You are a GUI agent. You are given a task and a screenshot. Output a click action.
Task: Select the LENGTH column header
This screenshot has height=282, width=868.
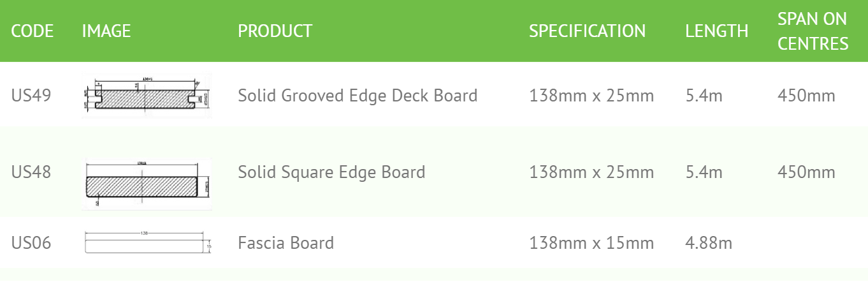click(x=717, y=31)
